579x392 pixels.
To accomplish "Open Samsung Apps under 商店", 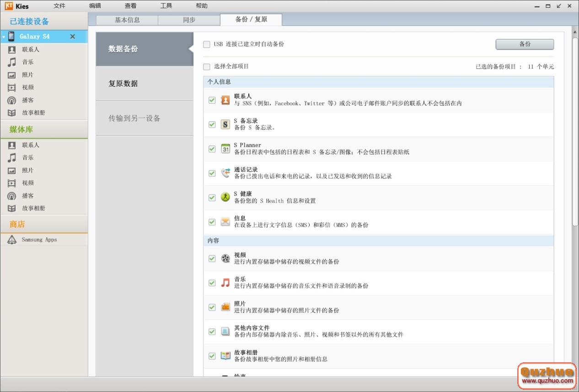I will [x=39, y=239].
